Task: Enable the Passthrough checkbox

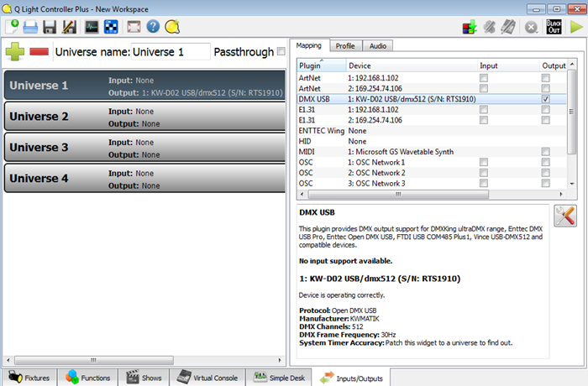Action: click(281, 52)
